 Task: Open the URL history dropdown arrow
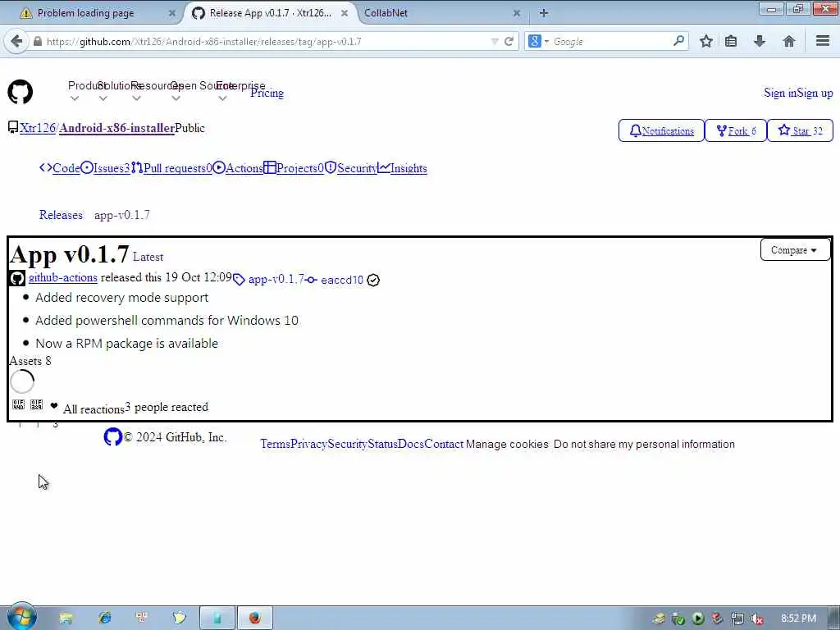(495, 41)
